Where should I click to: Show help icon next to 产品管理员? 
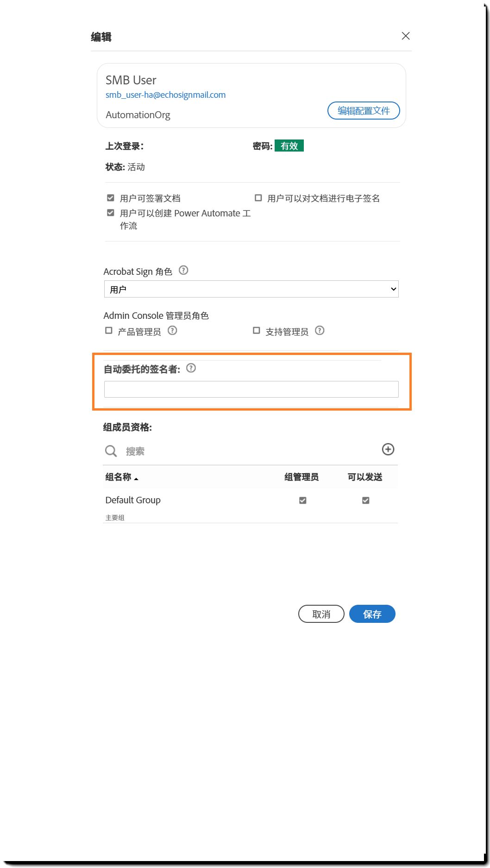pyautogui.click(x=172, y=330)
